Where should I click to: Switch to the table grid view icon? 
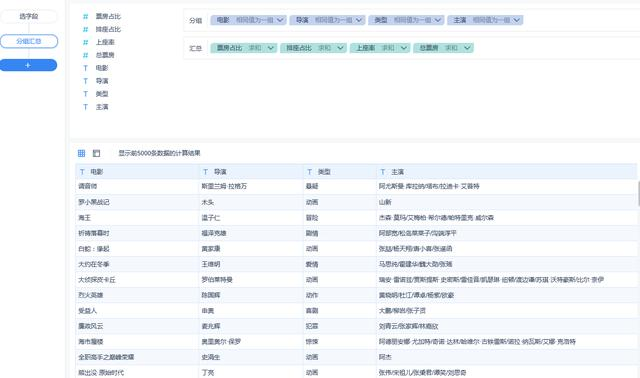coord(82,153)
